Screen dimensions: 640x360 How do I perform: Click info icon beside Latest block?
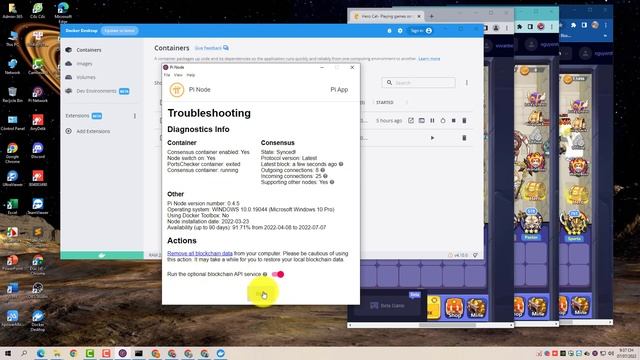pyautogui.click(x=341, y=164)
